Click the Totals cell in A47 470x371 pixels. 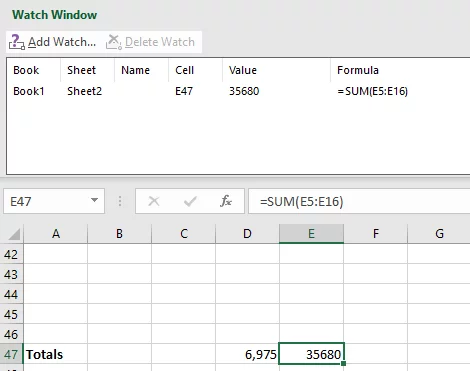click(56, 354)
